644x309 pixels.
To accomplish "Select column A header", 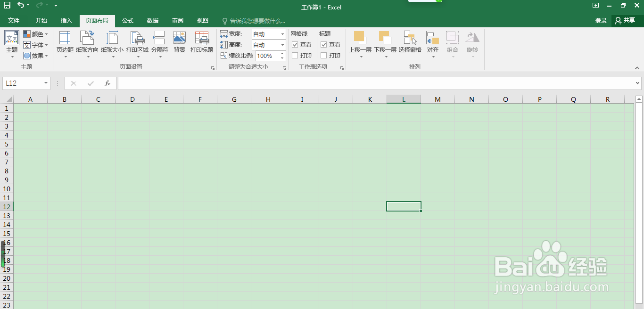I will (x=31, y=99).
